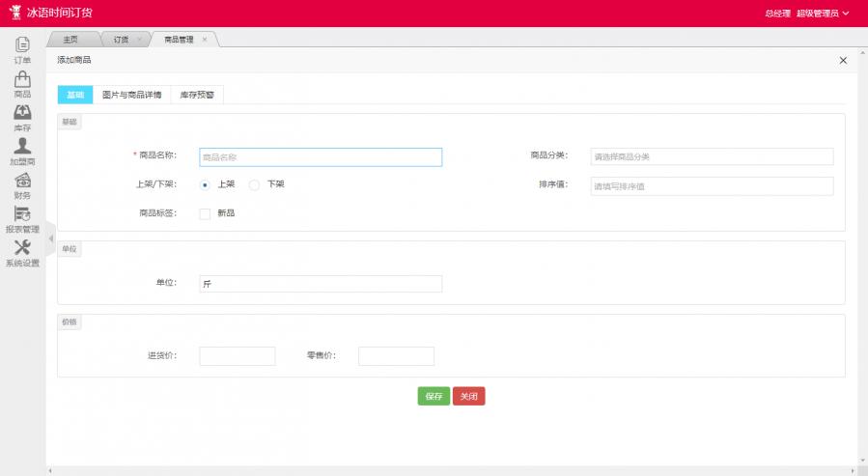868x476 pixels.
Task: Click the red 关闭 button
Action: coord(468,396)
